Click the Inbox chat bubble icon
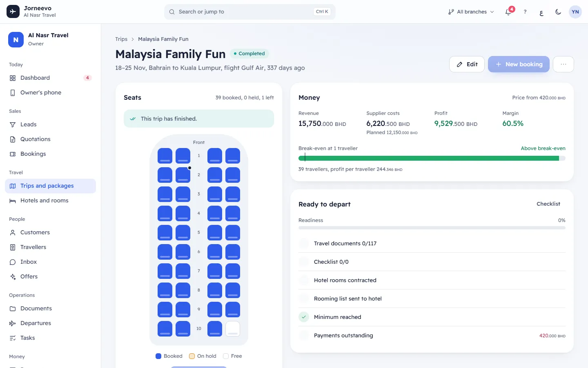Viewport: 588px width, 368px height. (13, 262)
